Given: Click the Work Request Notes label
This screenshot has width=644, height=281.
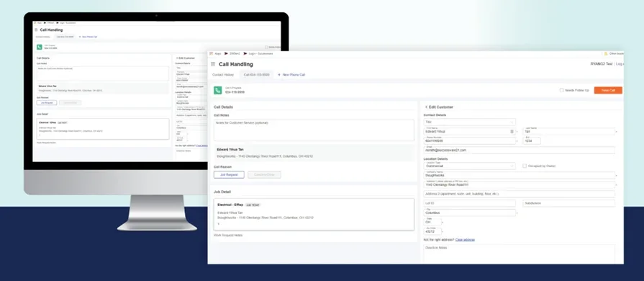Looking at the screenshot, I should click(228, 236).
